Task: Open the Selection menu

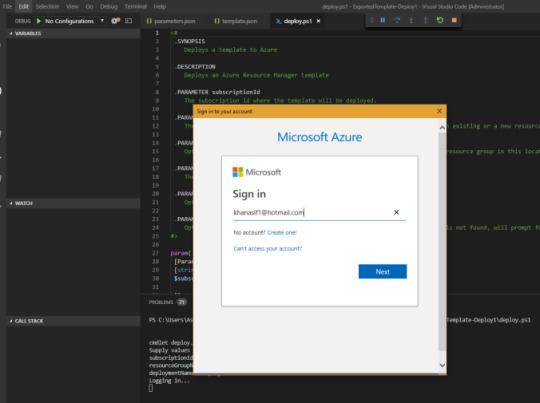Action: pos(47,6)
